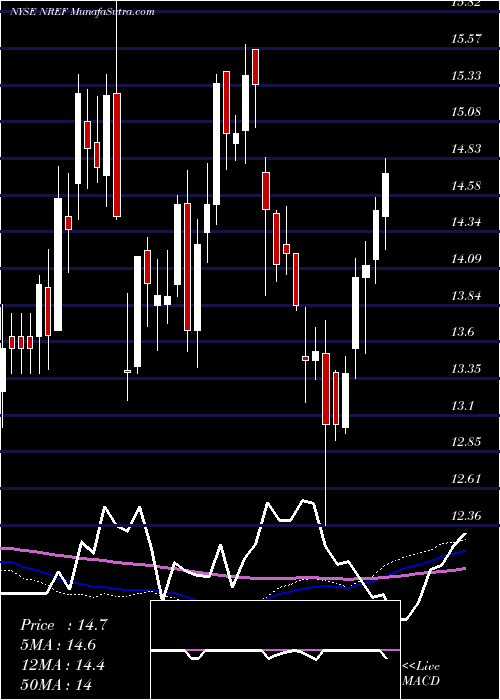Click the 15.33 price axis label
The width and height of the screenshot is (500, 700).
[466, 76]
